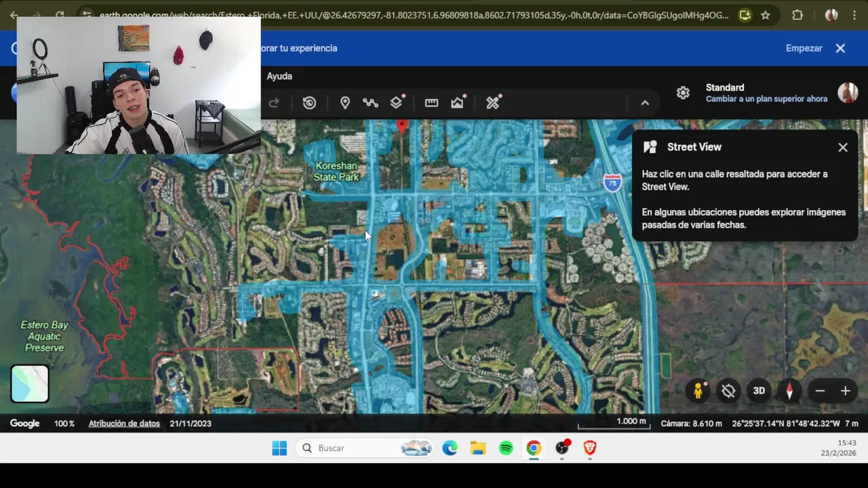Open Spotify from the taskbar
The height and width of the screenshot is (488, 868).
506,448
